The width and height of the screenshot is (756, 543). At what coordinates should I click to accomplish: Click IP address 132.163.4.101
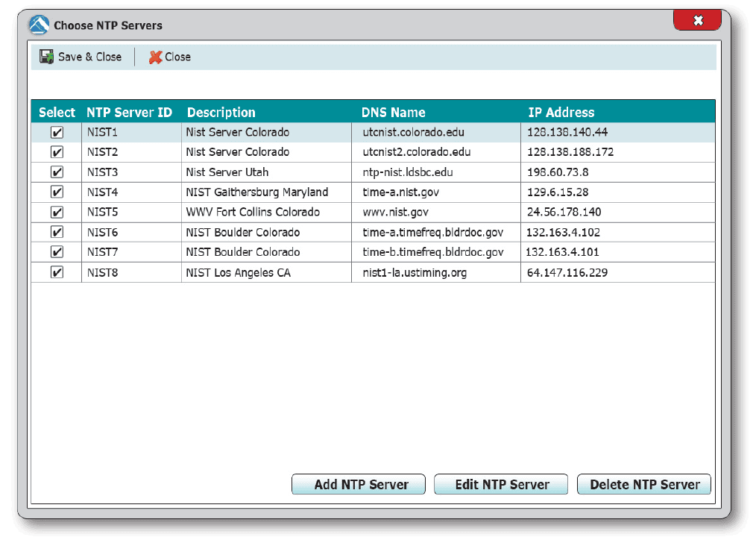click(562, 252)
